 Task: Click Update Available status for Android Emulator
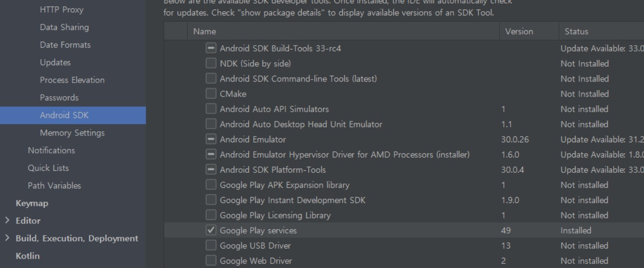pyautogui.click(x=602, y=139)
